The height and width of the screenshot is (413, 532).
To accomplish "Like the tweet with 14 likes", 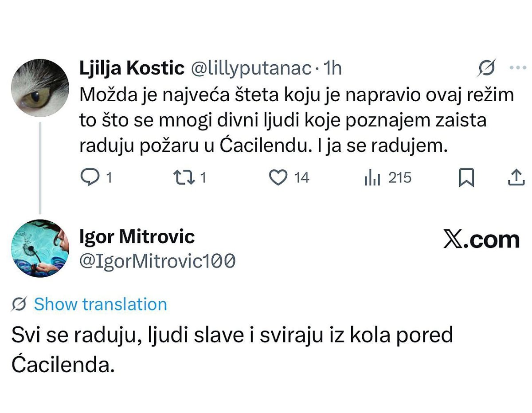I will click(278, 178).
